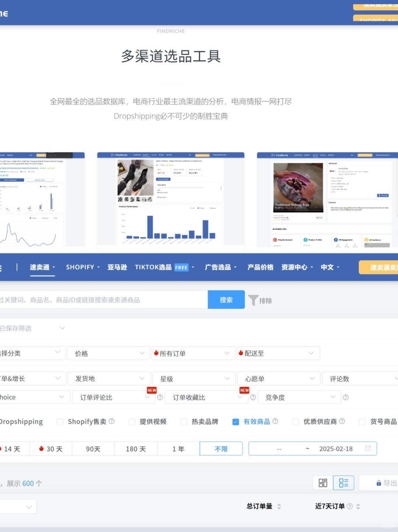The image size is (398, 532).
Task: Expand the 已保存筛选 dropdown
Action: (32, 328)
